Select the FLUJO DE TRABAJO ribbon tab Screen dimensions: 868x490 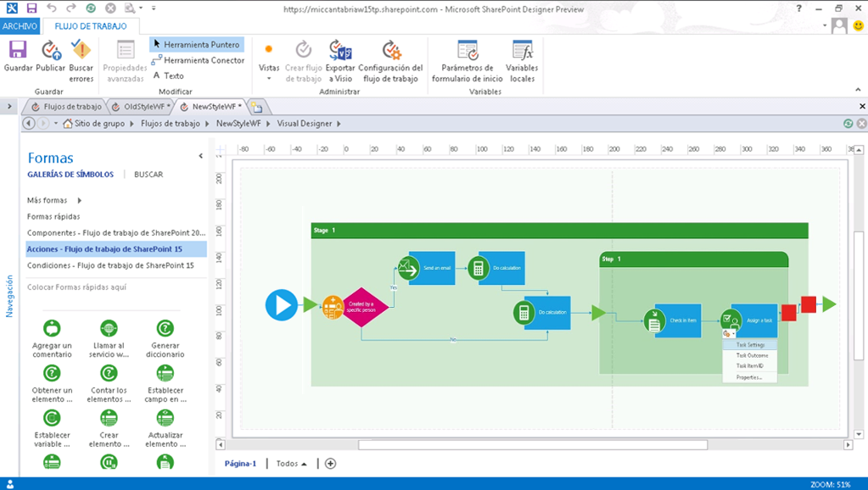coord(90,26)
